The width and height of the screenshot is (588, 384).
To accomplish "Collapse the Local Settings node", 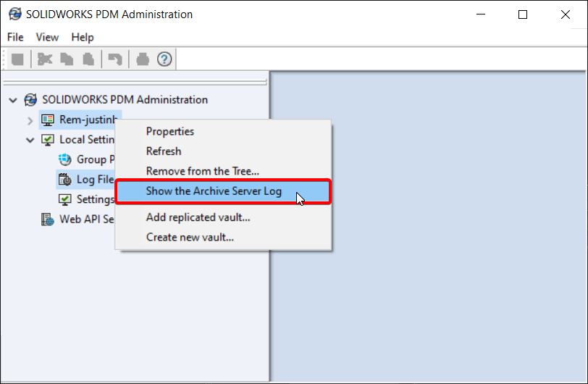I will pos(30,141).
